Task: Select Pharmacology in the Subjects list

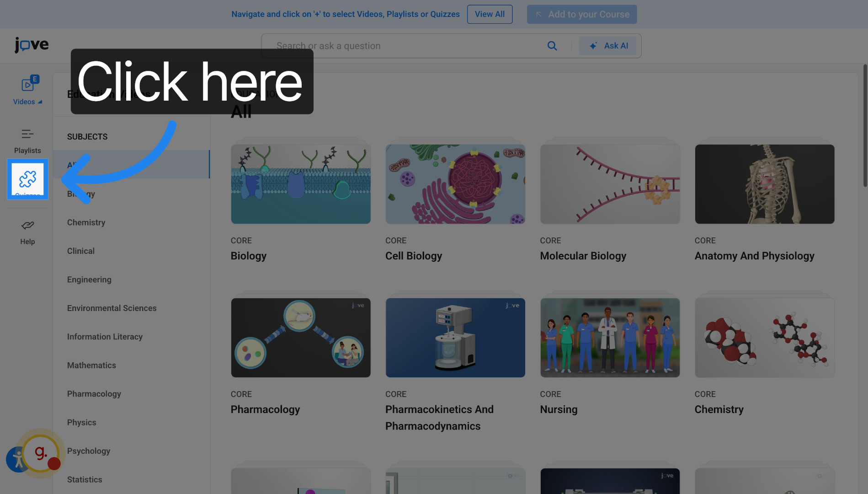Action: [94, 394]
